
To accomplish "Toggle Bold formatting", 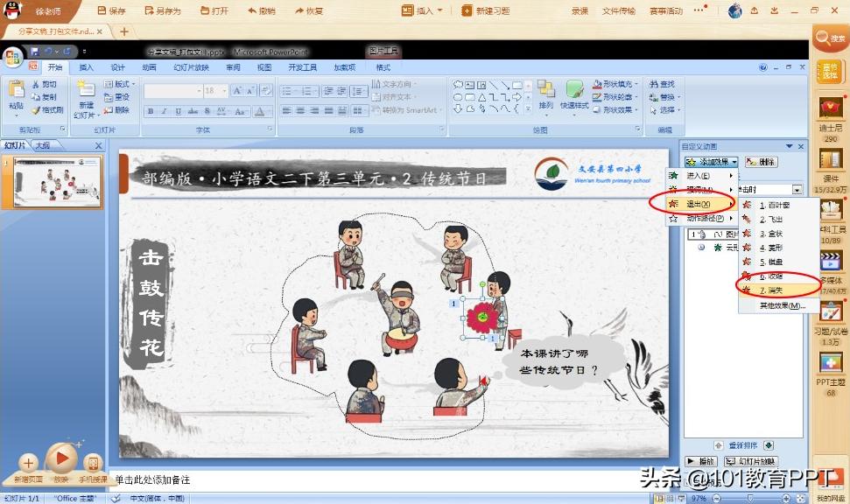I will pyautogui.click(x=151, y=111).
